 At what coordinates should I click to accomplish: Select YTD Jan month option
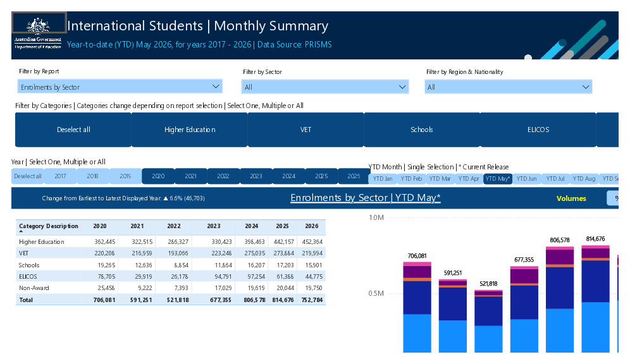[383, 179]
